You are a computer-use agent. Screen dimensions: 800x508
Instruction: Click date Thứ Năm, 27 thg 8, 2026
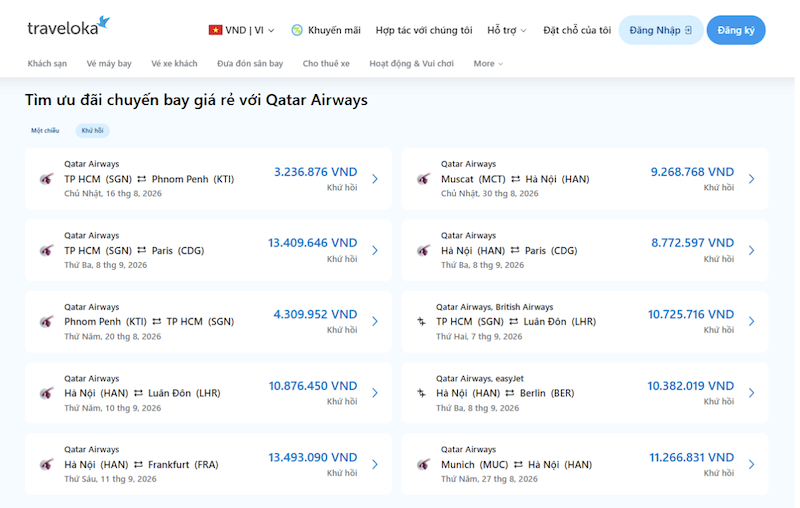(489, 479)
